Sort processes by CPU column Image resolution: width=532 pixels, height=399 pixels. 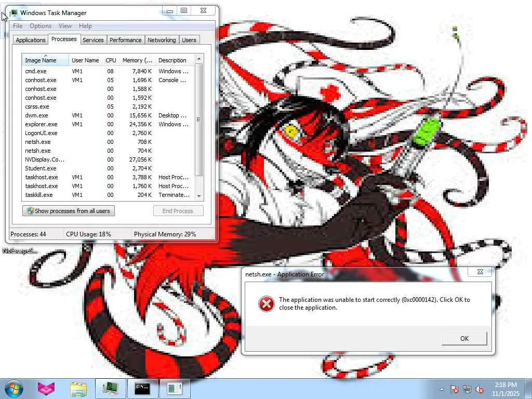coord(111,60)
